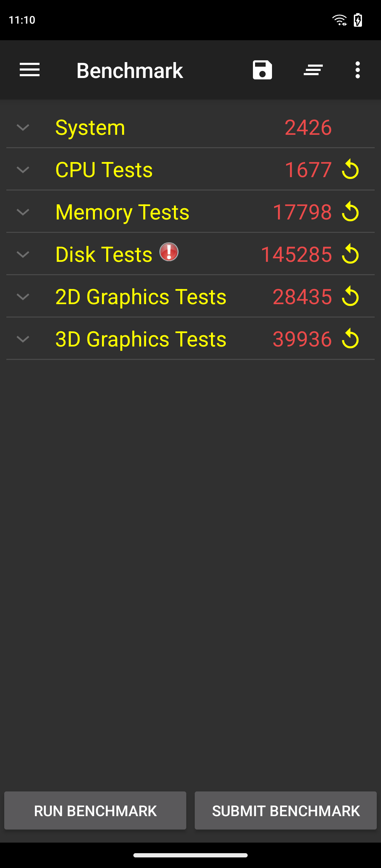Open the three-dot overflow menu
The height and width of the screenshot is (868, 381).
(x=358, y=70)
